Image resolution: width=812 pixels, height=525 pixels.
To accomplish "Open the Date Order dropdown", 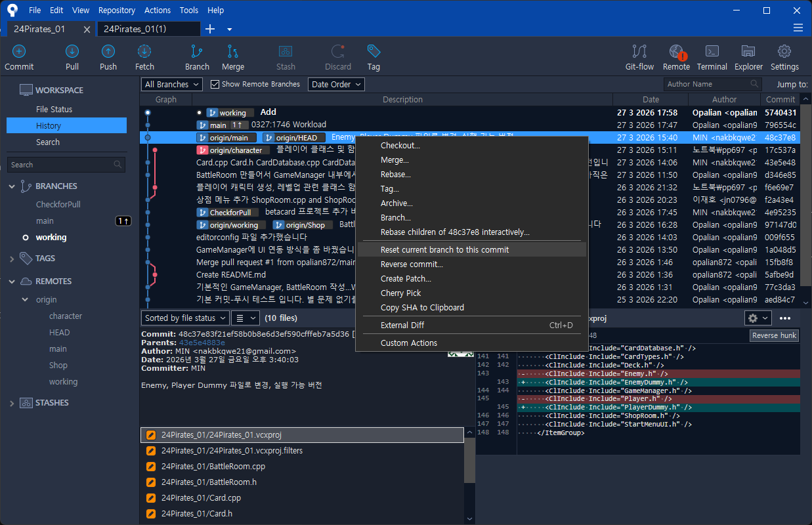I will click(336, 84).
